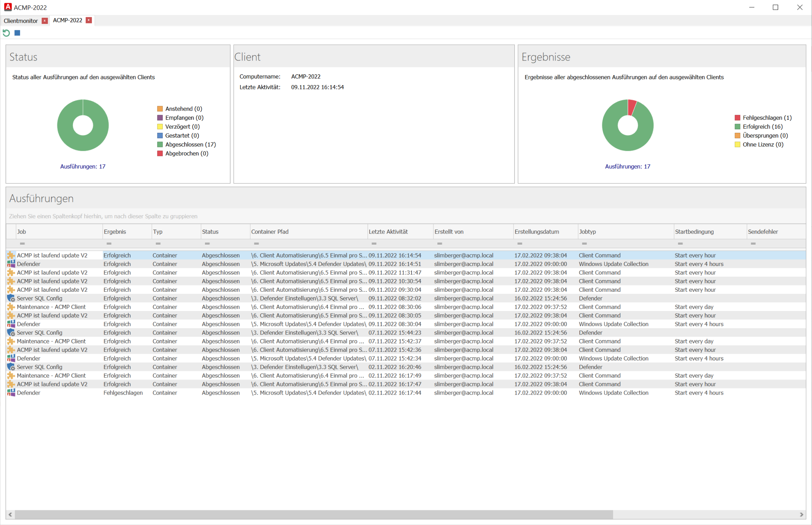Click the icon beside 'Maintenance - ACMP Client'
This screenshot has width=812, height=525.
click(x=11, y=307)
